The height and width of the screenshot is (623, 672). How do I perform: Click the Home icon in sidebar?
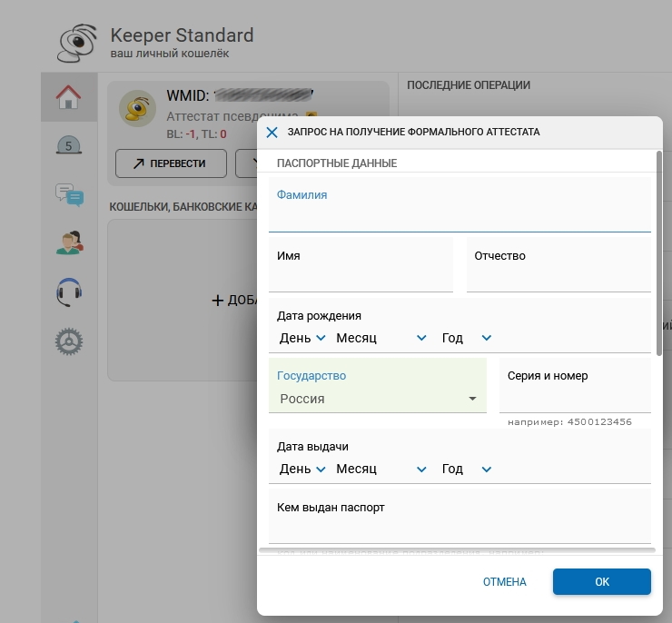pos(69,97)
